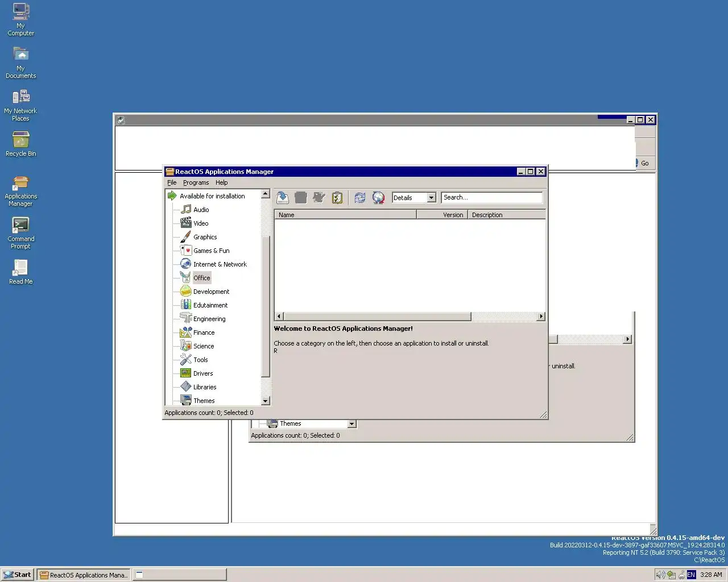Open the My Documents desktop icon
Screen dimensions: 728x582
tap(21, 63)
